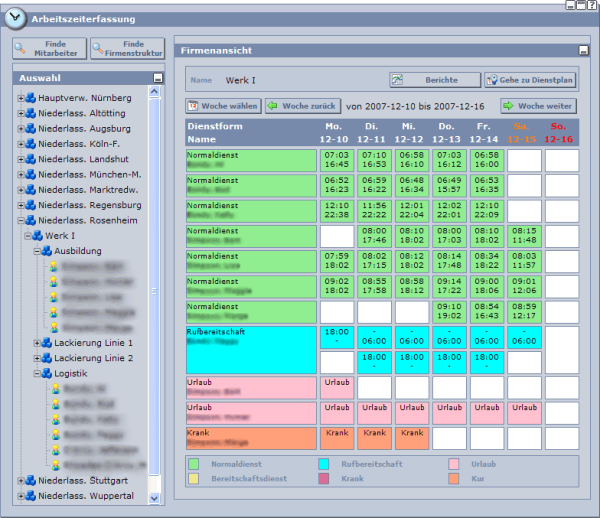Expand Hauptverw. Nürnberg tree node
Viewport: 600px width, 518px height.
tap(21, 98)
